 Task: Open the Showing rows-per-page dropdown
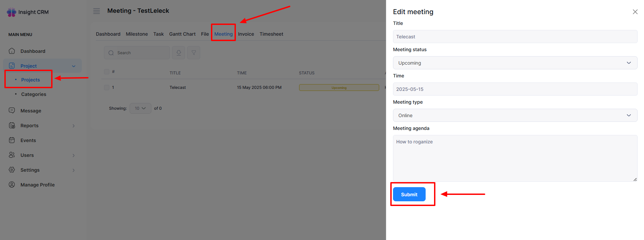tap(140, 108)
